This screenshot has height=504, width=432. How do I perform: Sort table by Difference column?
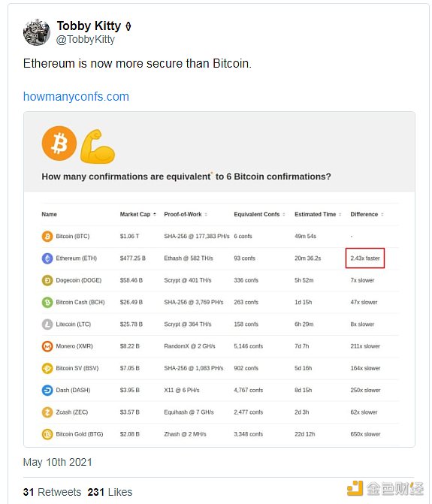[x=367, y=214]
